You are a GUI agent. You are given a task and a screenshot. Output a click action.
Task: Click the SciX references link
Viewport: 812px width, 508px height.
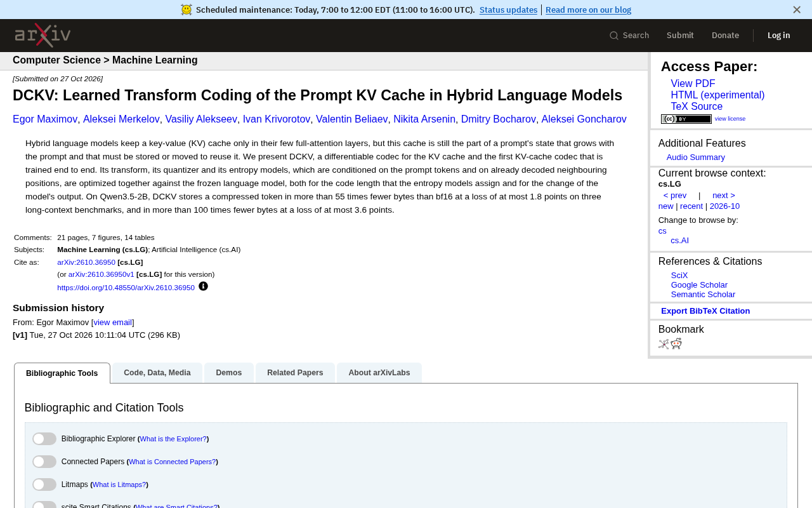tap(679, 276)
